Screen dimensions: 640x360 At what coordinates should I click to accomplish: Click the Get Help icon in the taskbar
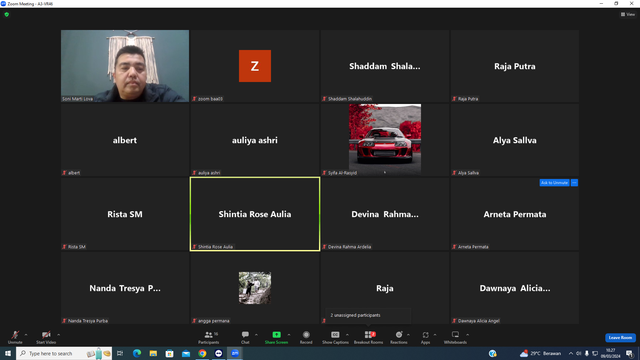click(493, 353)
